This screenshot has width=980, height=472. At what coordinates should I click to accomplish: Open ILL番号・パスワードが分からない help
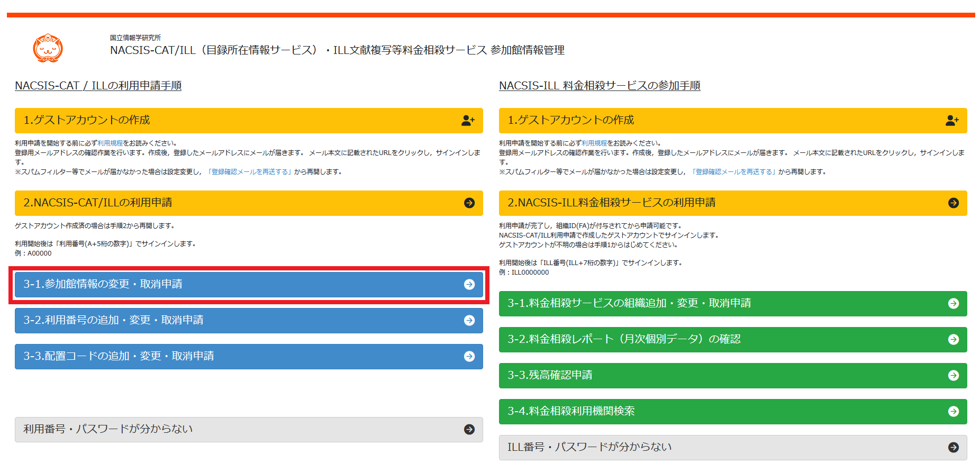pyautogui.click(x=733, y=448)
